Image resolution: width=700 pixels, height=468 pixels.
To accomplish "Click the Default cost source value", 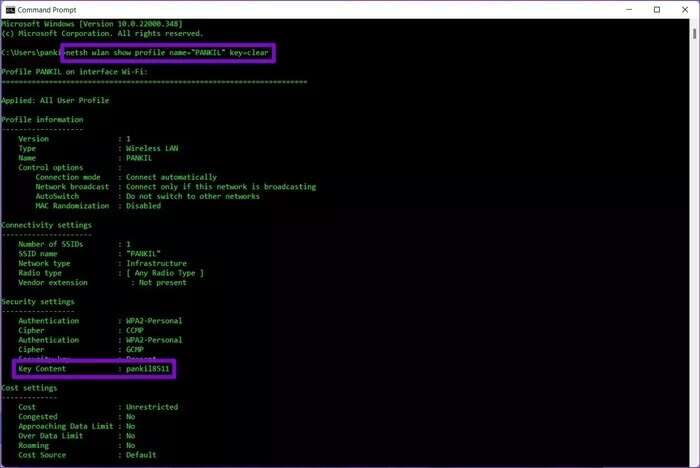I will (141, 455).
